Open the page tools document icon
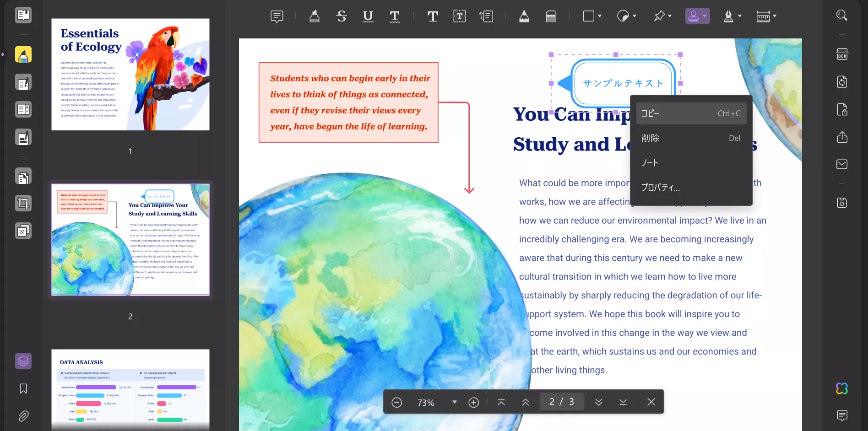The image size is (868, 431). click(x=23, y=177)
